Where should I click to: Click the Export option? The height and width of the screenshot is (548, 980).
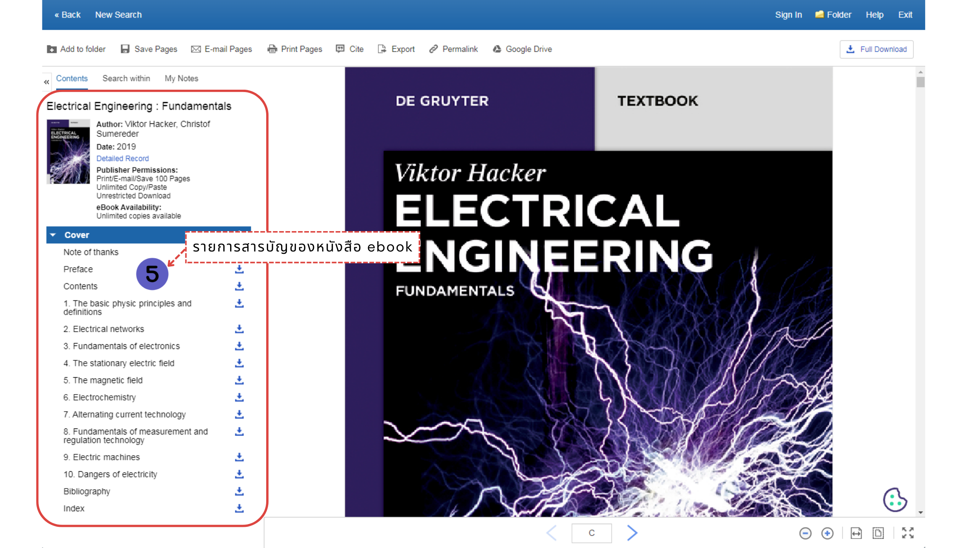(x=396, y=49)
